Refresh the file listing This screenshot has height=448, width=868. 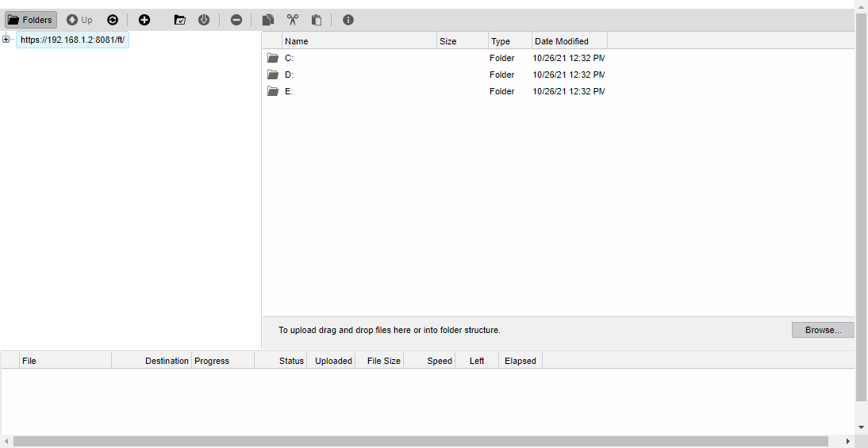pyautogui.click(x=113, y=20)
